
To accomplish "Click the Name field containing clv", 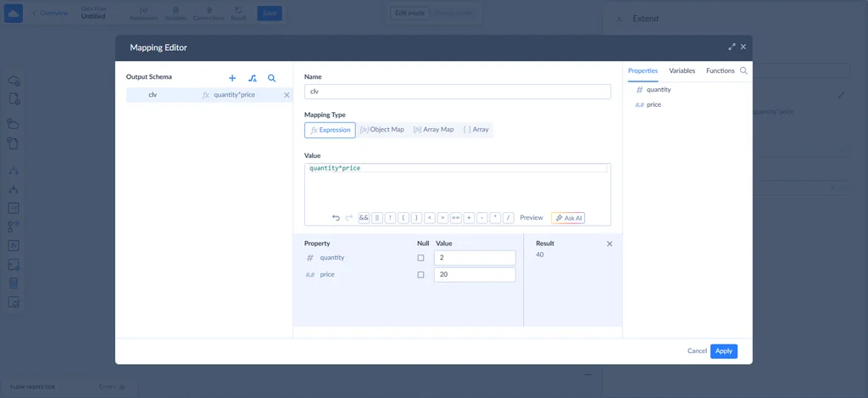I will pos(457,92).
